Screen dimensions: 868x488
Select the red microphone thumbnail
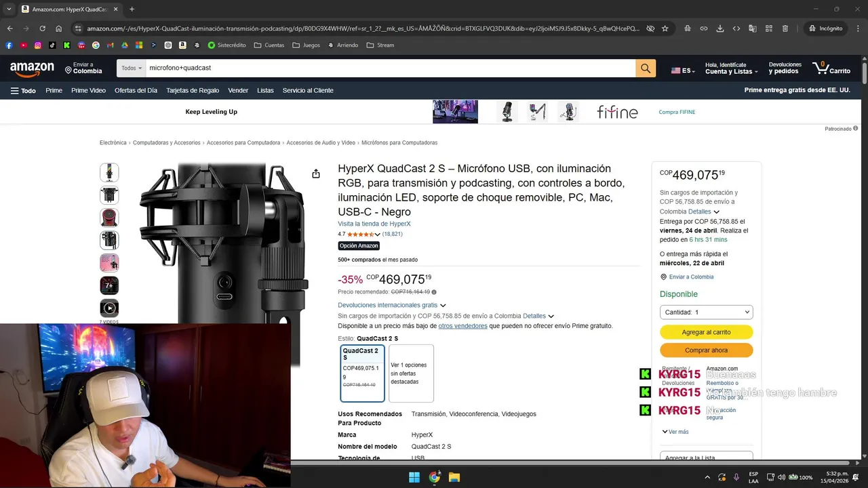109,218
